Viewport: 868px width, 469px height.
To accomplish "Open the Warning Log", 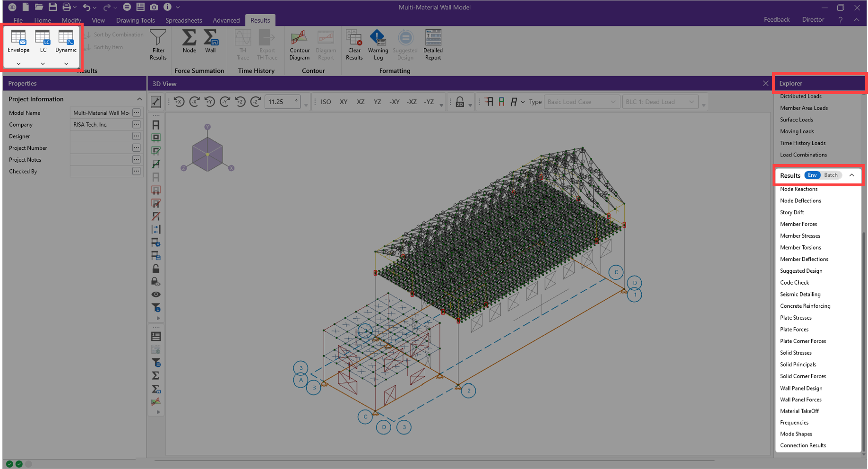I will [x=378, y=44].
